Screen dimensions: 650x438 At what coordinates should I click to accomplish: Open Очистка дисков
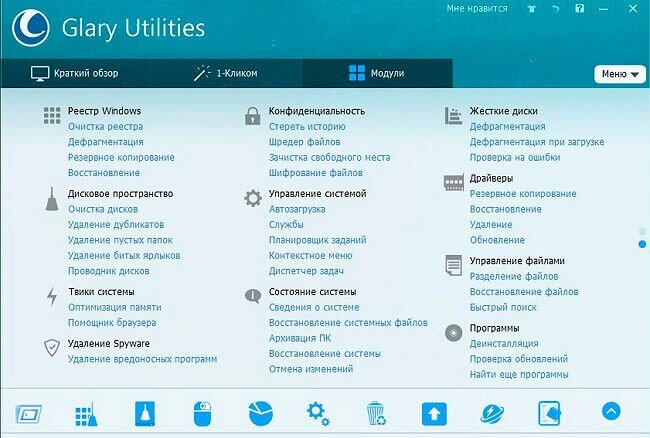[103, 209]
